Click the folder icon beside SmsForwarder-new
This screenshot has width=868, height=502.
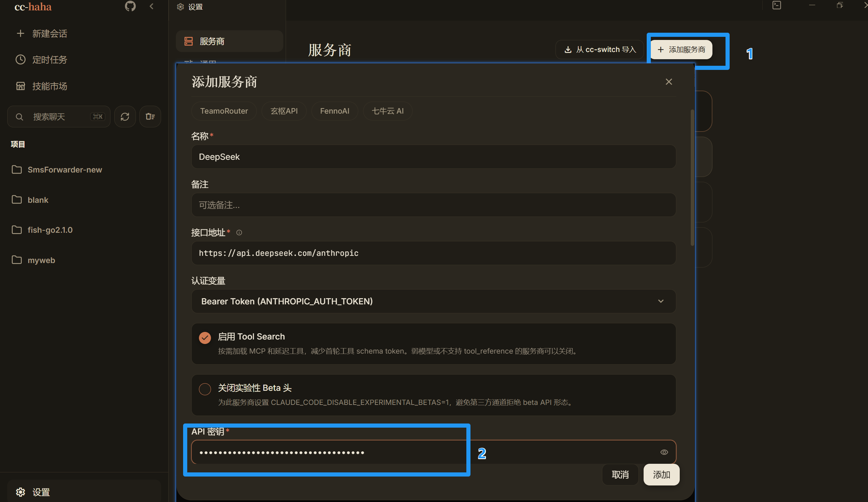click(x=17, y=169)
